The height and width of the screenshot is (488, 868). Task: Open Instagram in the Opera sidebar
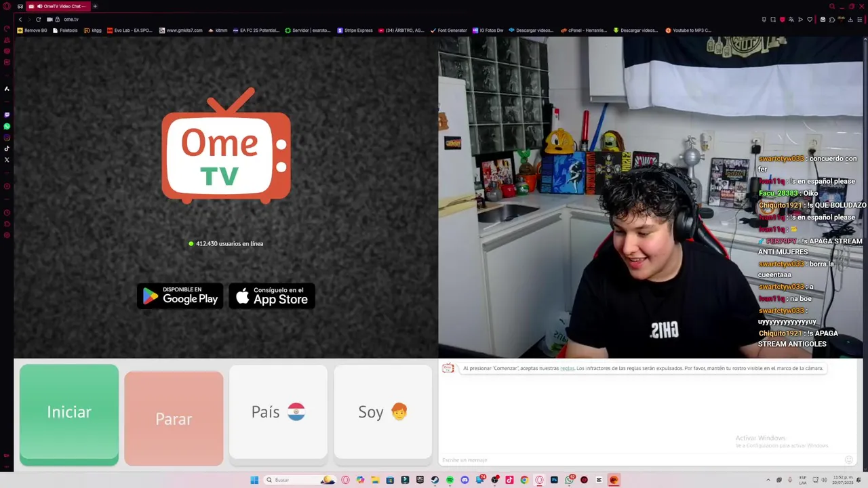click(7, 138)
